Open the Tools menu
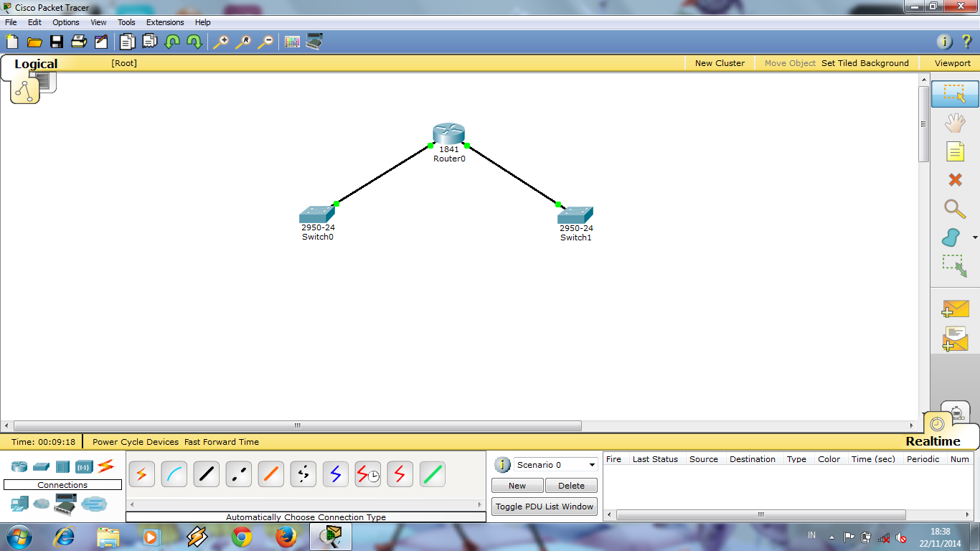980x551 pixels. (x=126, y=22)
